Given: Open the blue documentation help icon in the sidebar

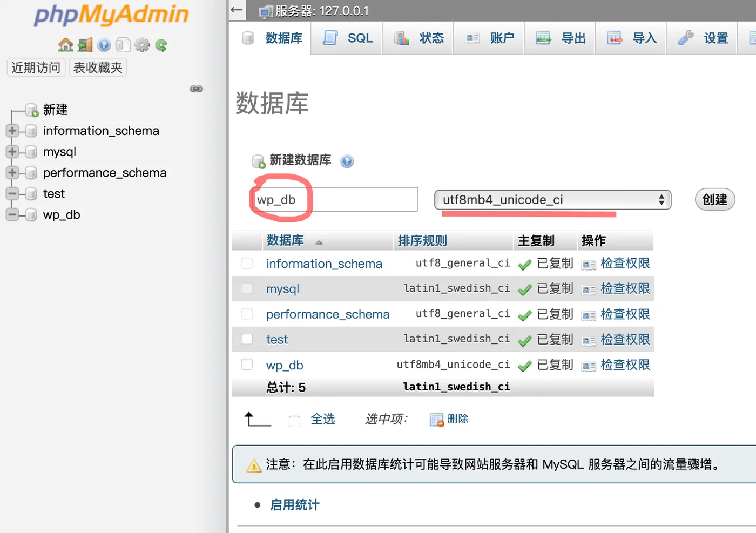Looking at the screenshot, I should pyautogui.click(x=104, y=45).
